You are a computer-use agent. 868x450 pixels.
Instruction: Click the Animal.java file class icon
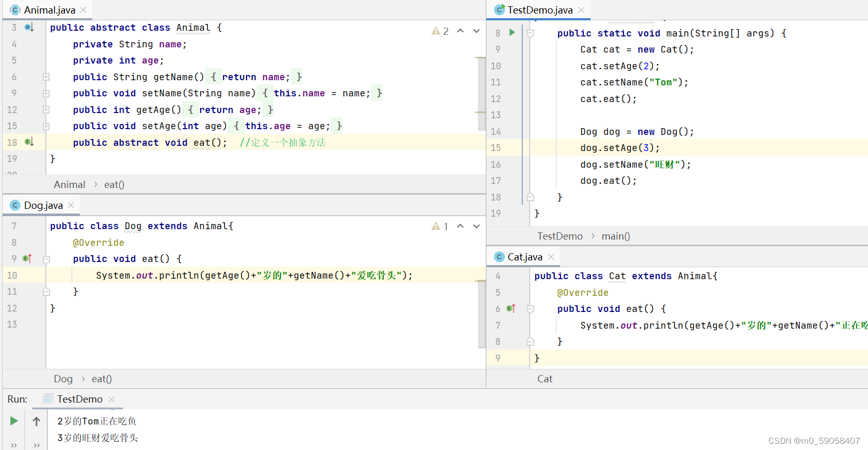(15, 10)
